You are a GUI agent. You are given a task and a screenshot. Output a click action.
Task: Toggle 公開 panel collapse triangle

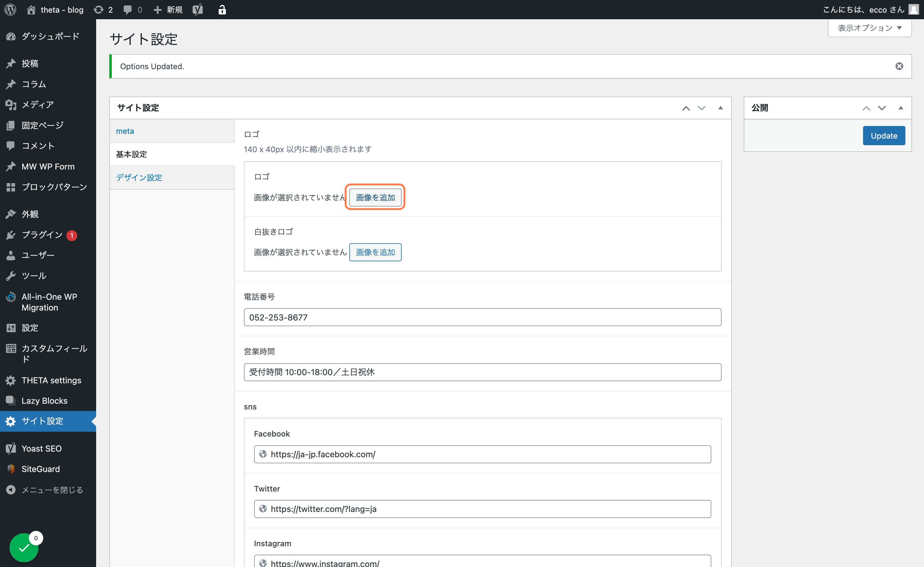pyautogui.click(x=901, y=108)
